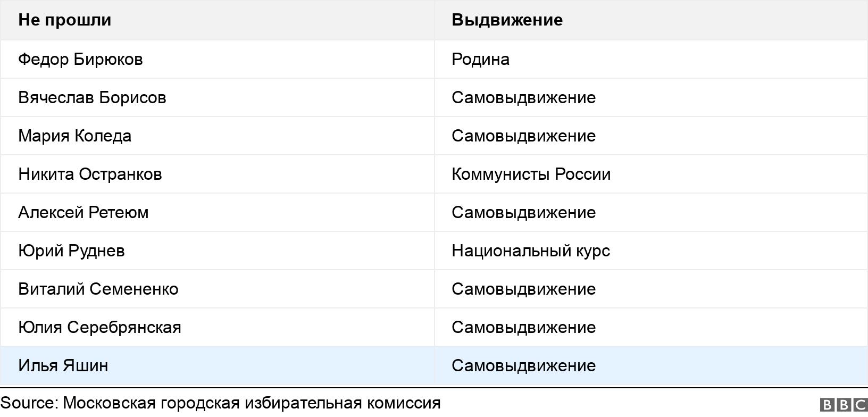Select the 'Коммунисты России' cell

[x=531, y=174]
